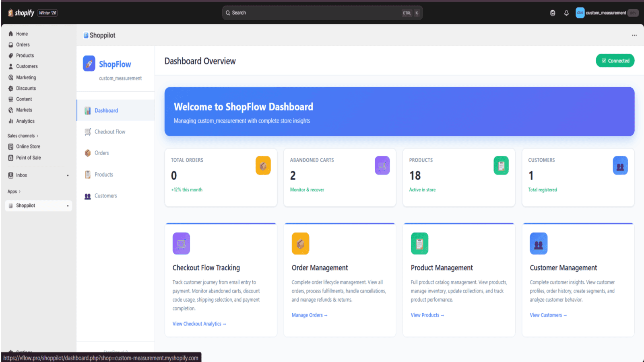Click the pin dot beside Shoppilot
The height and width of the screenshot is (362, 644).
(x=68, y=206)
